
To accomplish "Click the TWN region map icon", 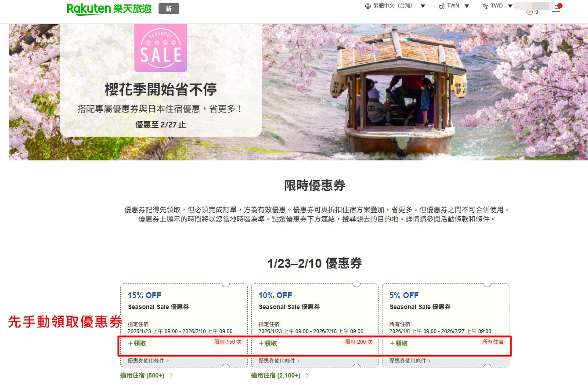I will 442,6.
